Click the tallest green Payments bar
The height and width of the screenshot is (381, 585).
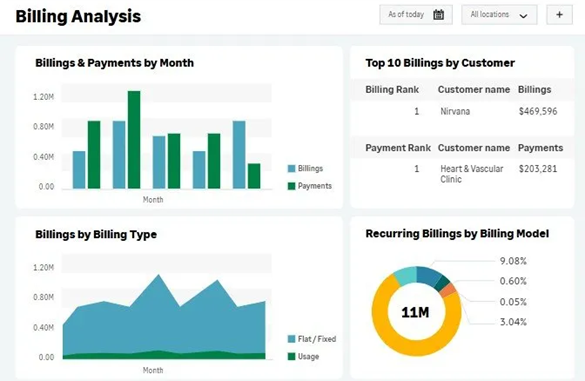tap(134, 140)
